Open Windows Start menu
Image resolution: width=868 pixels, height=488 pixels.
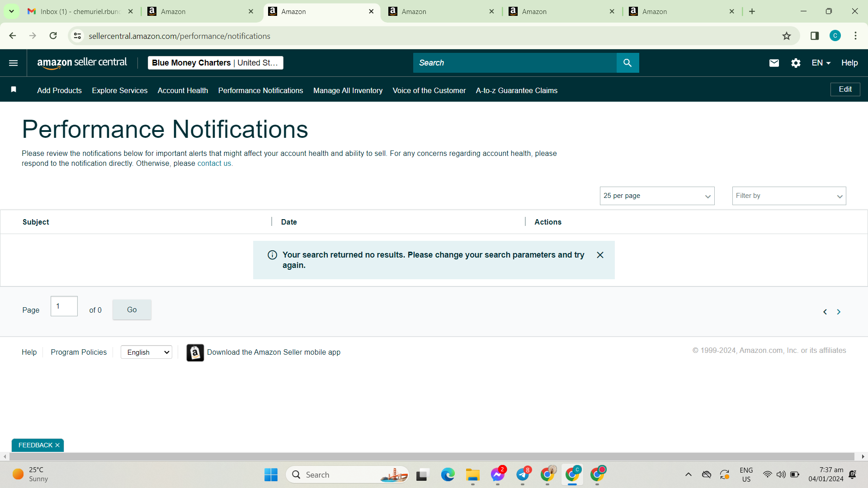(x=271, y=474)
